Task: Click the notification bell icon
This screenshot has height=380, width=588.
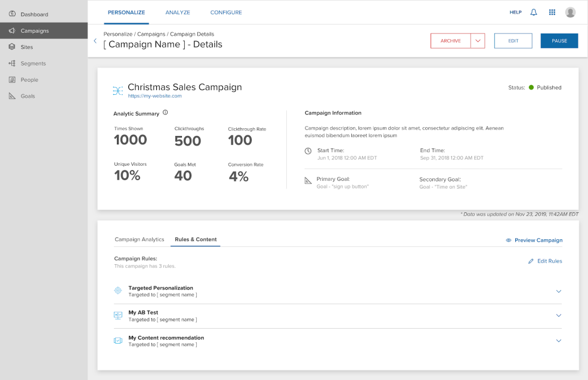Action: 534,12
